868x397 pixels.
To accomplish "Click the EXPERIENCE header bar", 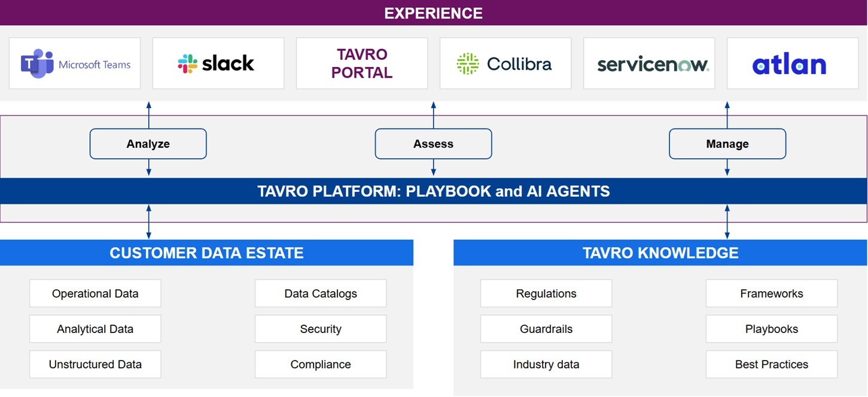I will click(x=434, y=13).
